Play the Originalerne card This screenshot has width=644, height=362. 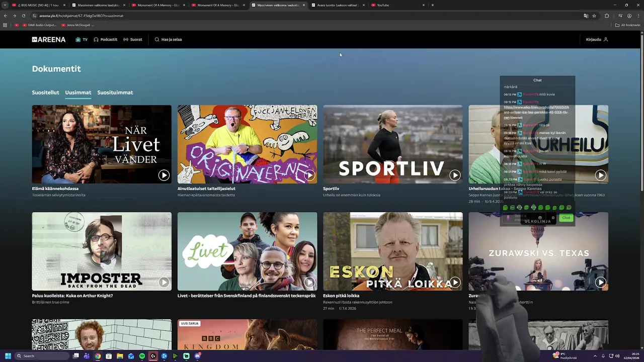point(309,175)
